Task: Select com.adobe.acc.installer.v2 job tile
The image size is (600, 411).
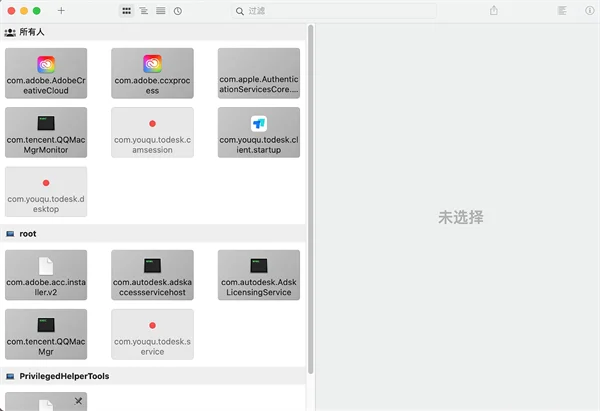Action: click(x=46, y=275)
